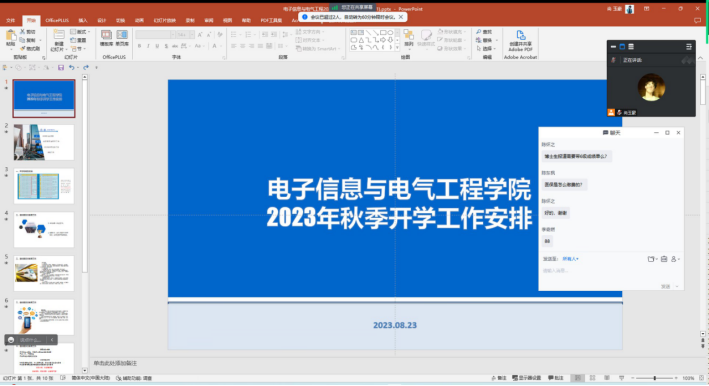The image size is (709, 386).
Task: Toggle the notes pane in status bar
Action: coord(499,378)
